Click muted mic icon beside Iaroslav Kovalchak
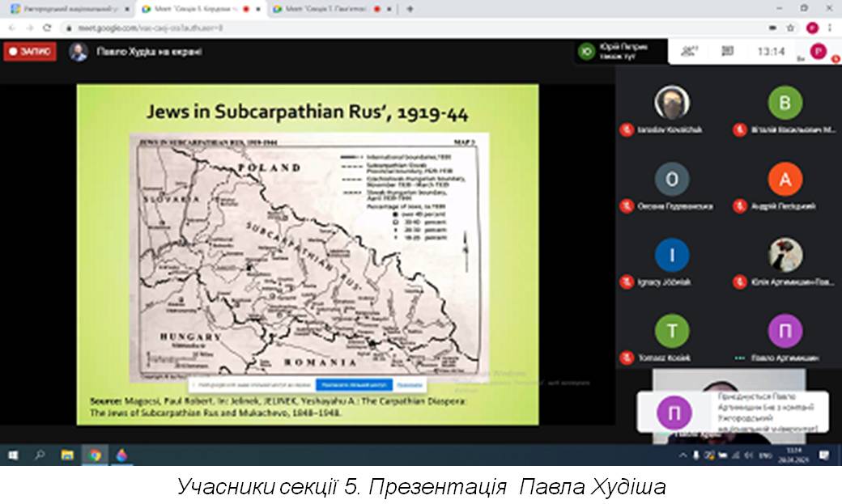Viewport: 842px width, 504px height. [626, 130]
